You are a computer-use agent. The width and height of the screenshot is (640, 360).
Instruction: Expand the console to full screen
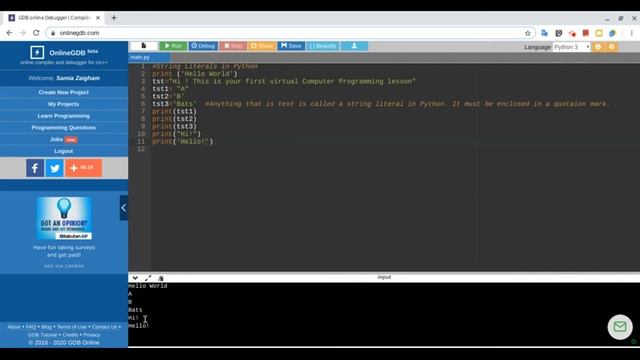click(x=148, y=278)
